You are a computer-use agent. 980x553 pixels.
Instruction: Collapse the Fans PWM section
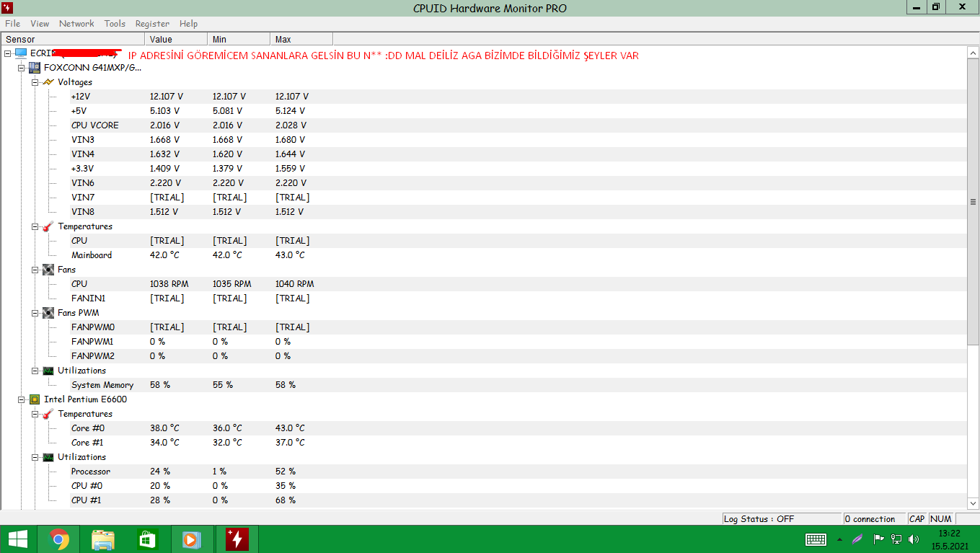pos(35,313)
